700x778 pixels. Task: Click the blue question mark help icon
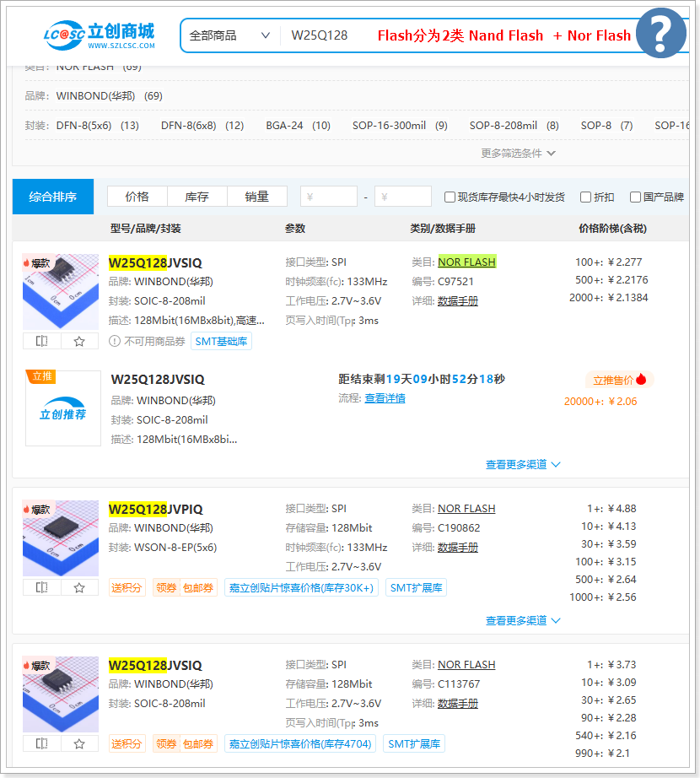(661, 33)
